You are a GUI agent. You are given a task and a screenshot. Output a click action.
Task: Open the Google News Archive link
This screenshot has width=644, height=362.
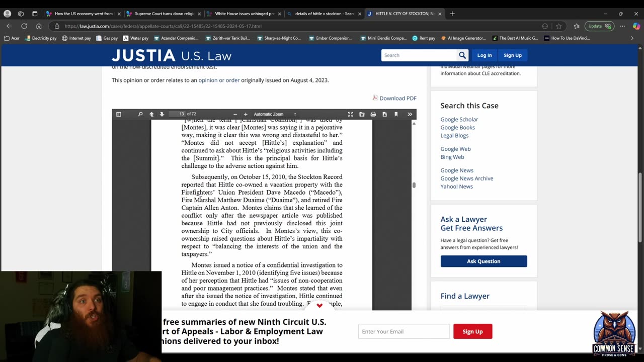click(x=467, y=178)
